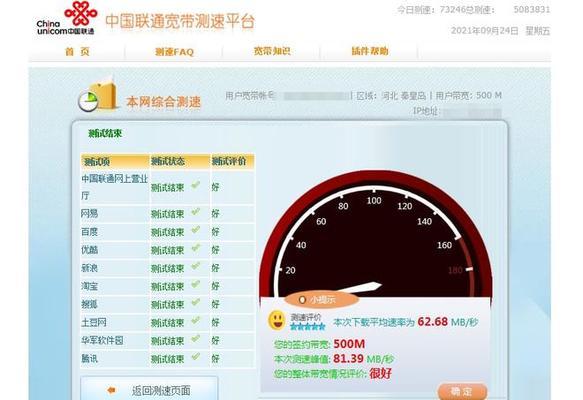Click the five-star rating under 测速评价
The width and height of the screenshot is (583, 400).
[307, 327]
